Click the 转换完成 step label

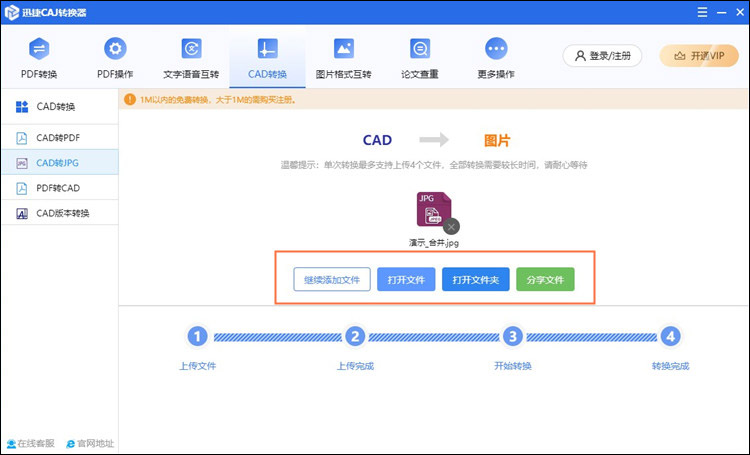tap(671, 366)
